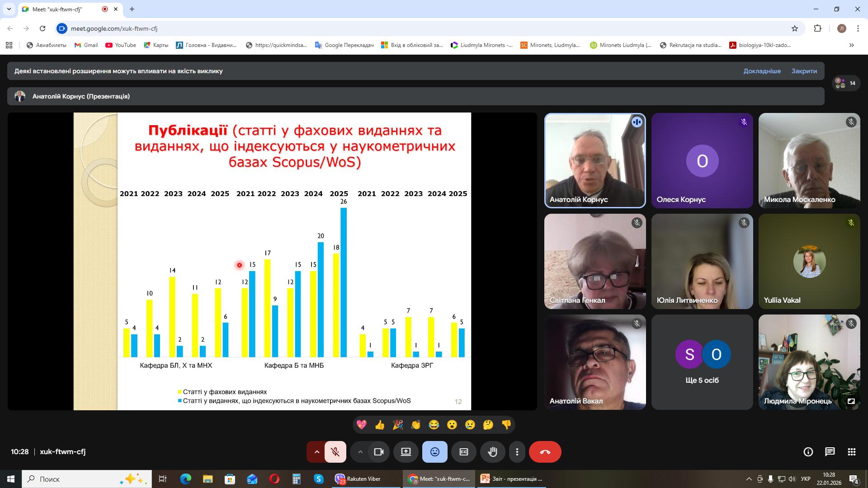
Task: Send the thumbs up reaction
Action: pos(379,425)
